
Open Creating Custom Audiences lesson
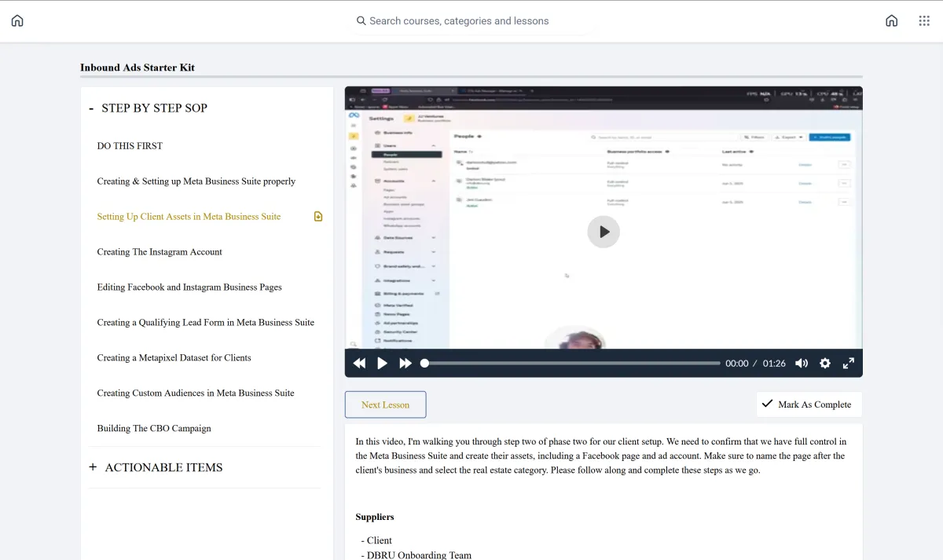[196, 393]
